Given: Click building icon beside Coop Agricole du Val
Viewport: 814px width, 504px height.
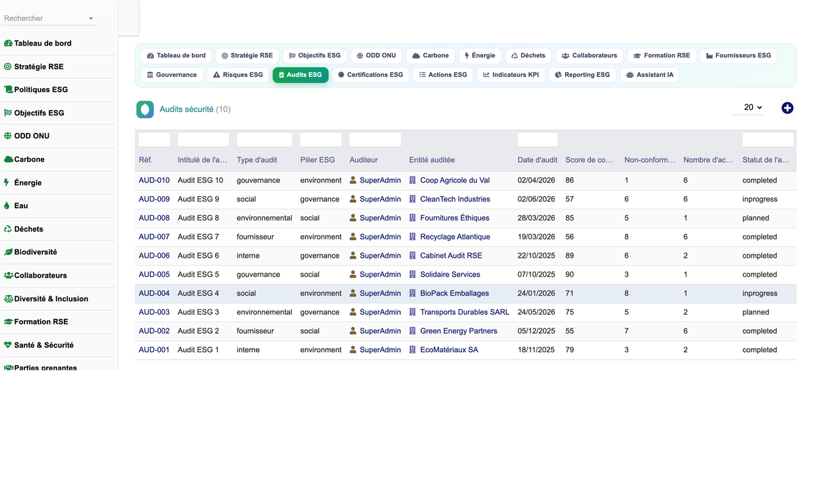Looking at the screenshot, I should tap(412, 180).
